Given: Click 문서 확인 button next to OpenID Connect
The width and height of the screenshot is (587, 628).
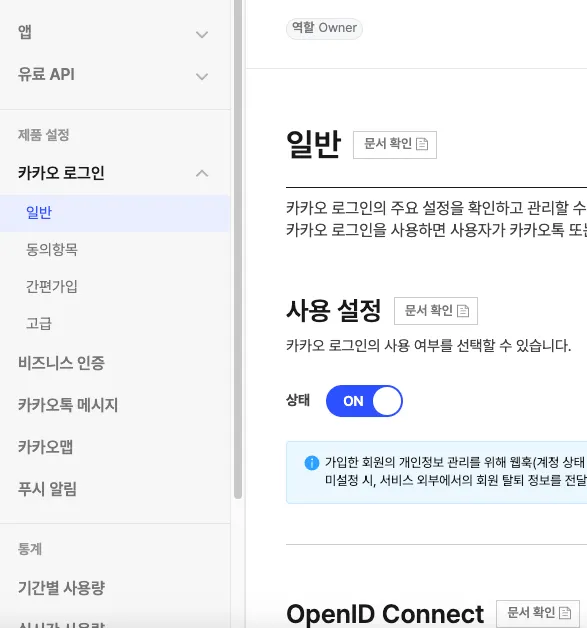Looking at the screenshot, I should (538, 613).
